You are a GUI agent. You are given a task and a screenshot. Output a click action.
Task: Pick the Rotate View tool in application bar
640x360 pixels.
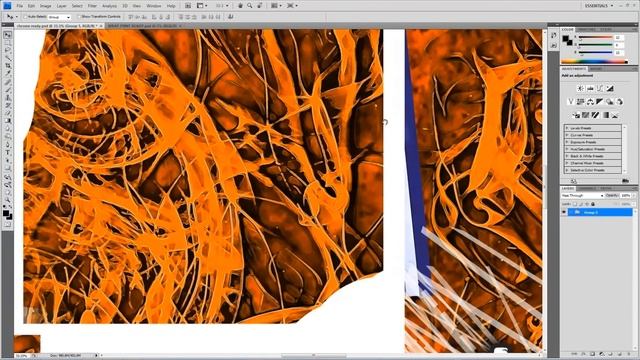tap(260, 6)
